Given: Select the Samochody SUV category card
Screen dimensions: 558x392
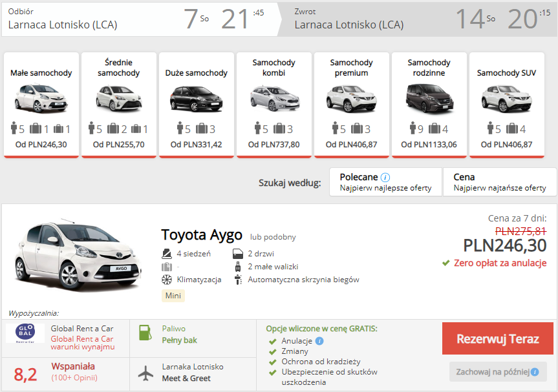Looking at the screenshot, I should (507, 105).
